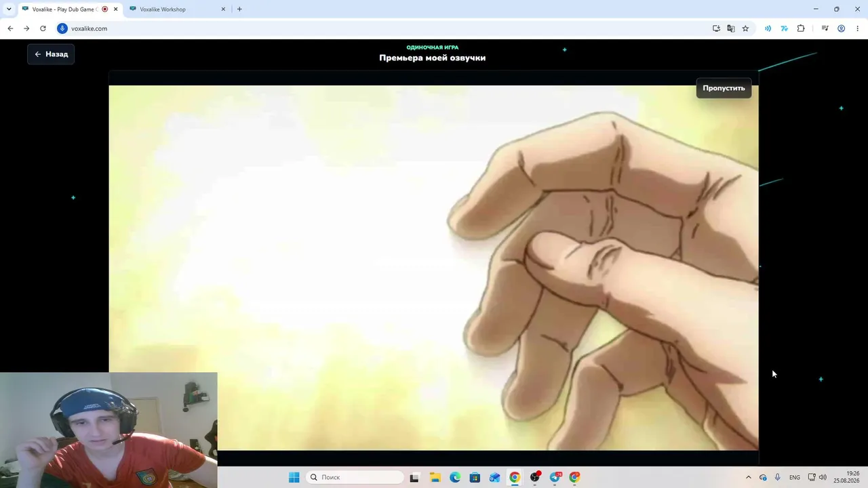Click the ОДИНОЧНАЯ ИГРА label
868x488 pixels.
coord(433,47)
